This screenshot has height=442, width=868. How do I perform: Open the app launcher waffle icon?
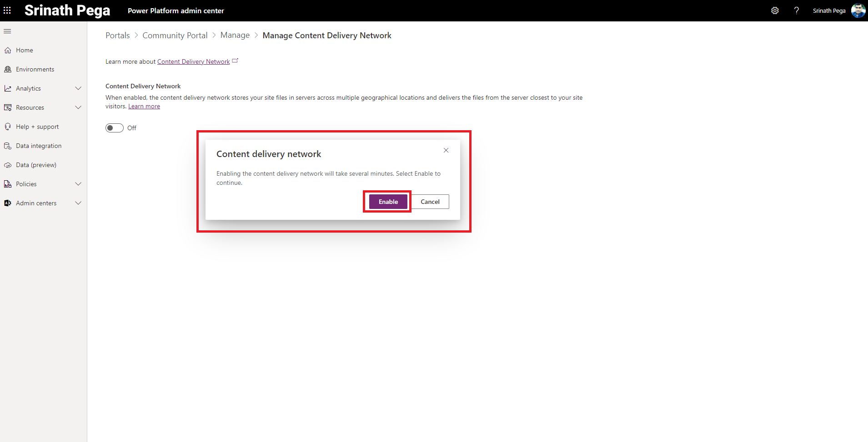[7, 10]
